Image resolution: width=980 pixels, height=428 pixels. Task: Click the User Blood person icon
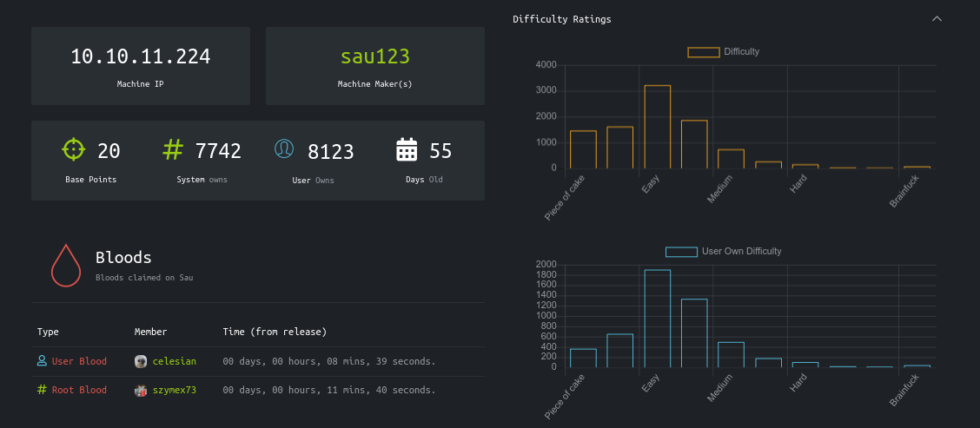[x=42, y=361]
